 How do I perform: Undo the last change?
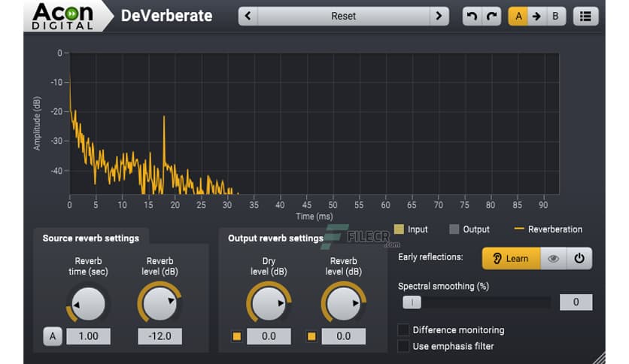coord(473,16)
